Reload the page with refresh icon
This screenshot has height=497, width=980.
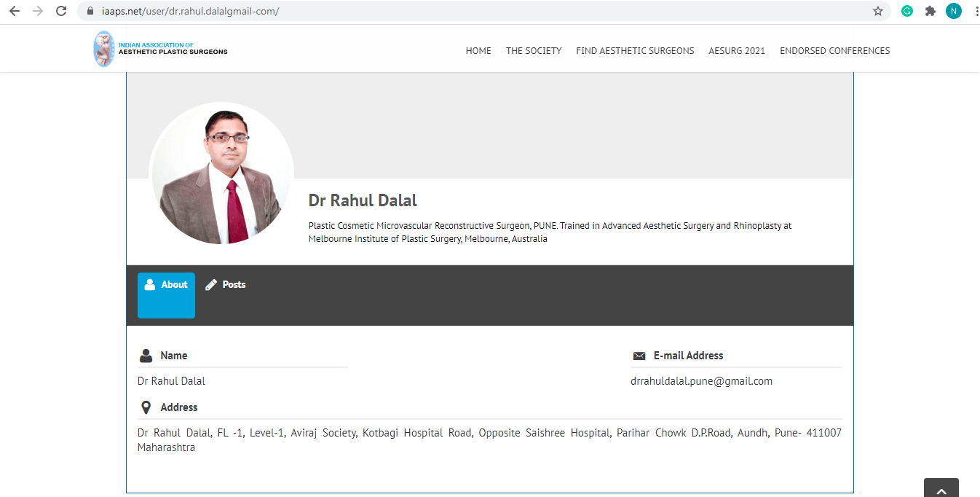tap(62, 12)
